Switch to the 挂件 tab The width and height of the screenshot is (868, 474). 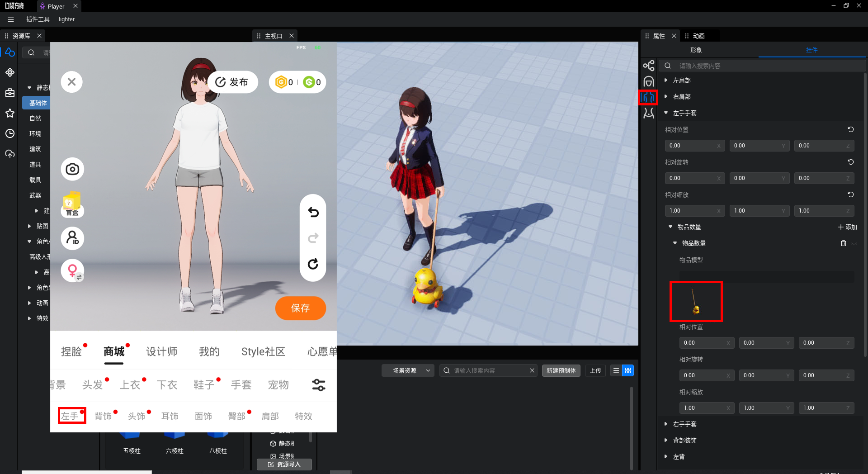[x=811, y=50]
